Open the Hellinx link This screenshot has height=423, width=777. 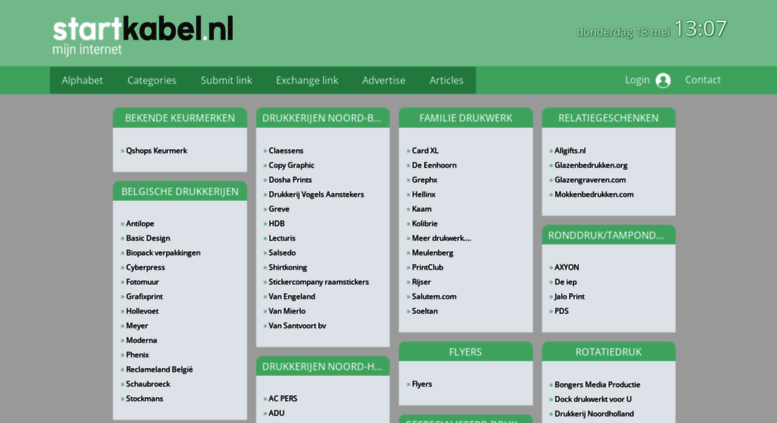[424, 195]
